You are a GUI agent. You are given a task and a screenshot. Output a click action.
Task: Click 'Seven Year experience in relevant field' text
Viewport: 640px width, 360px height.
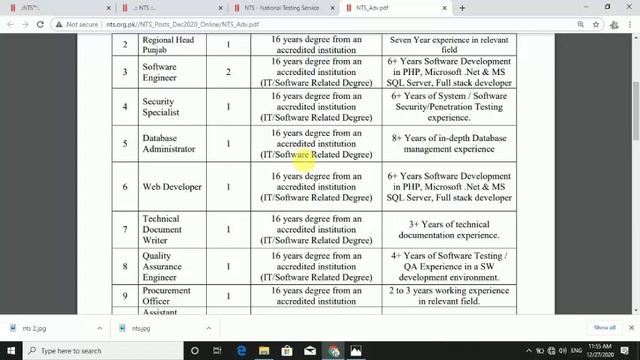(449, 44)
